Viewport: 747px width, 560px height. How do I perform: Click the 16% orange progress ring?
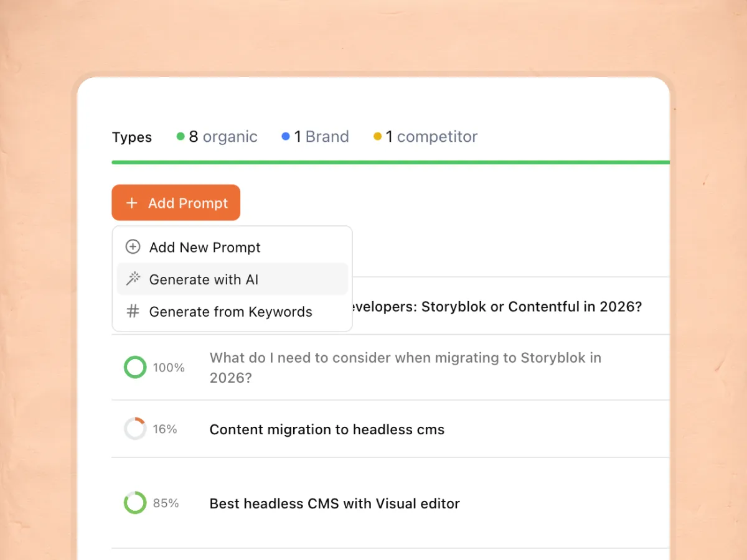point(135,429)
